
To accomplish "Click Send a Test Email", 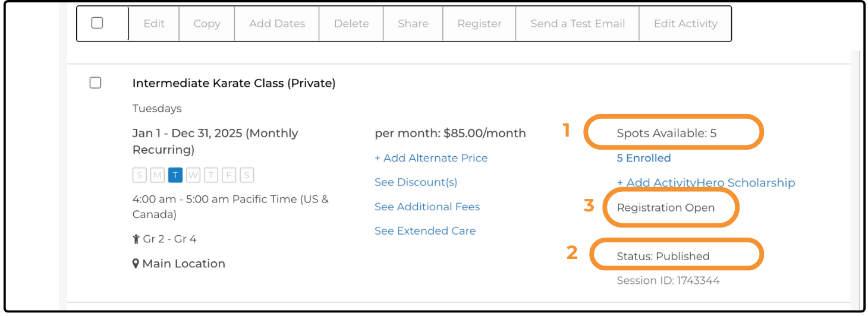I will pos(577,24).
